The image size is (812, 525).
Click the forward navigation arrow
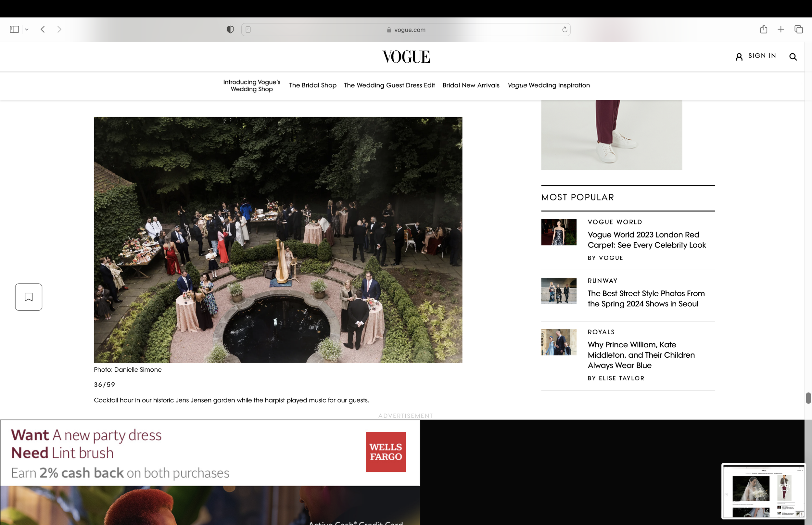click(x=60, y=29)
